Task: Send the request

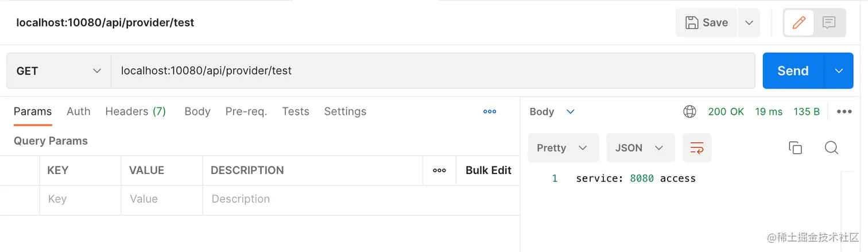Action: [x=793, y=71]
